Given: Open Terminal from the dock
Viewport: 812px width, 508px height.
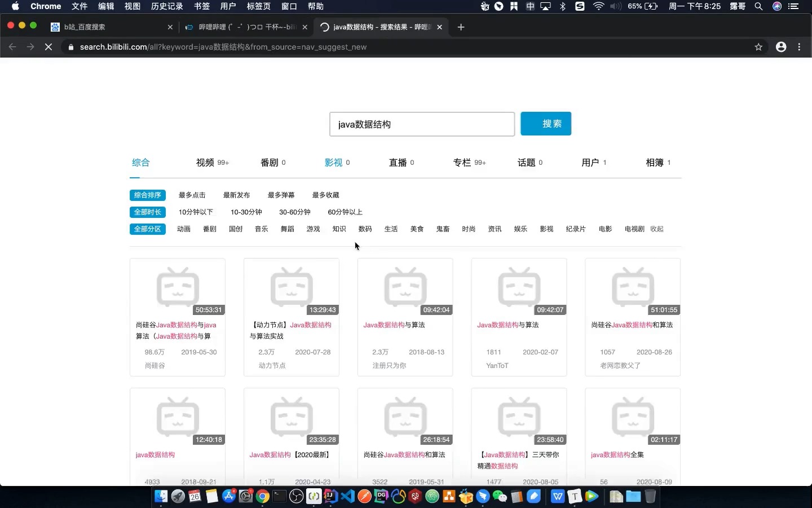Looking at the screenshot, I should [x=280, y=496].
